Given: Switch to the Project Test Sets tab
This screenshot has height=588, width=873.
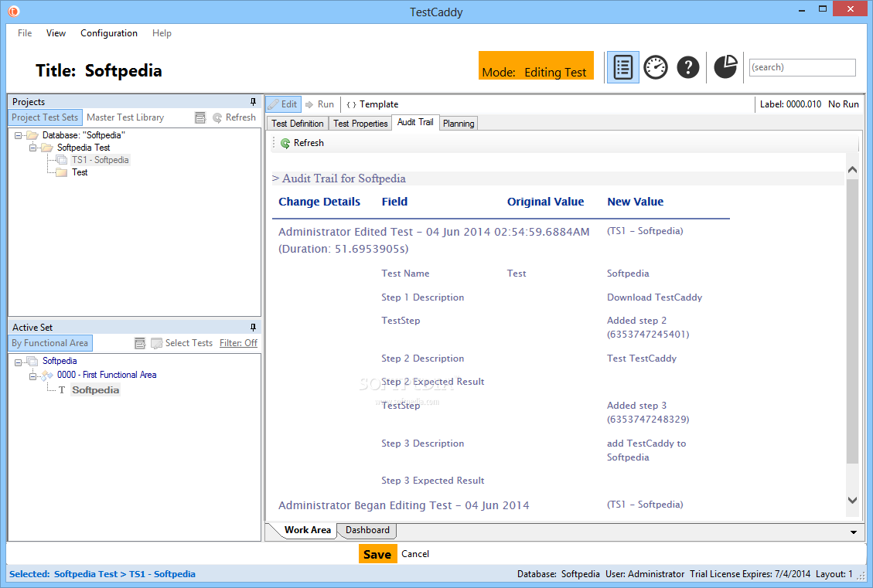Looking at the screenshot, I should click(45, 117).
